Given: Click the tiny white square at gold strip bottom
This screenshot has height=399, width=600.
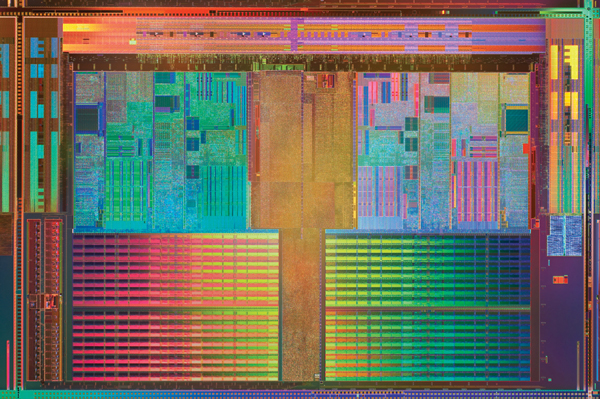Looking at the screenshot, I should [x=317, y=376].
